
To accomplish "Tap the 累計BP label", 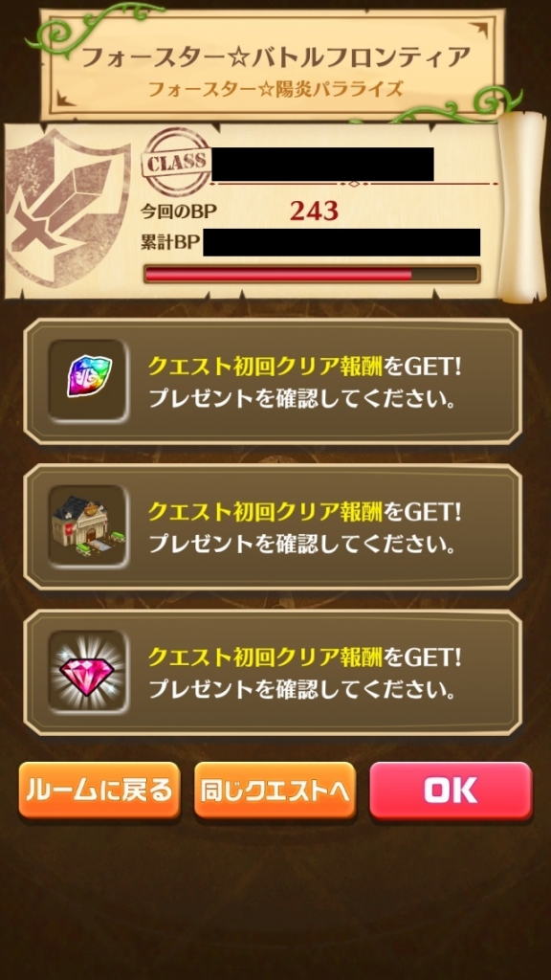I will click(x=168, y=244).
